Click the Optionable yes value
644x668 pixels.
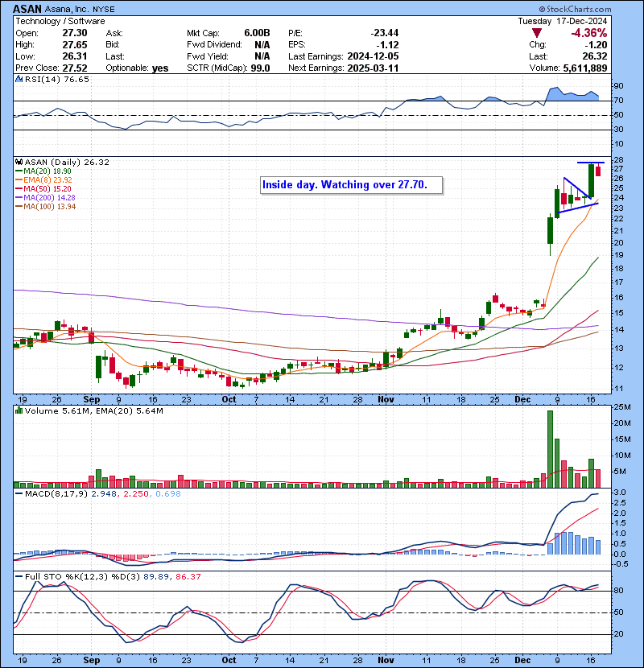coord(160,68)
